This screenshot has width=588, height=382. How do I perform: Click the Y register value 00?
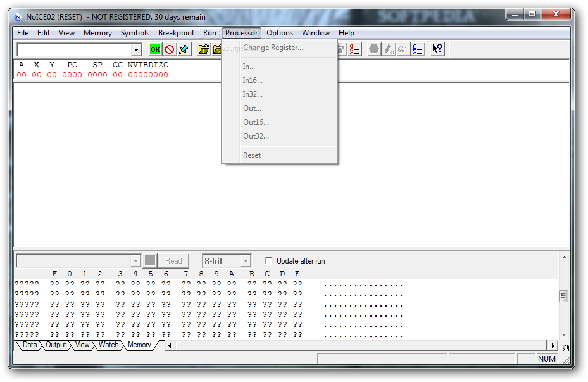tap(52, 75)
